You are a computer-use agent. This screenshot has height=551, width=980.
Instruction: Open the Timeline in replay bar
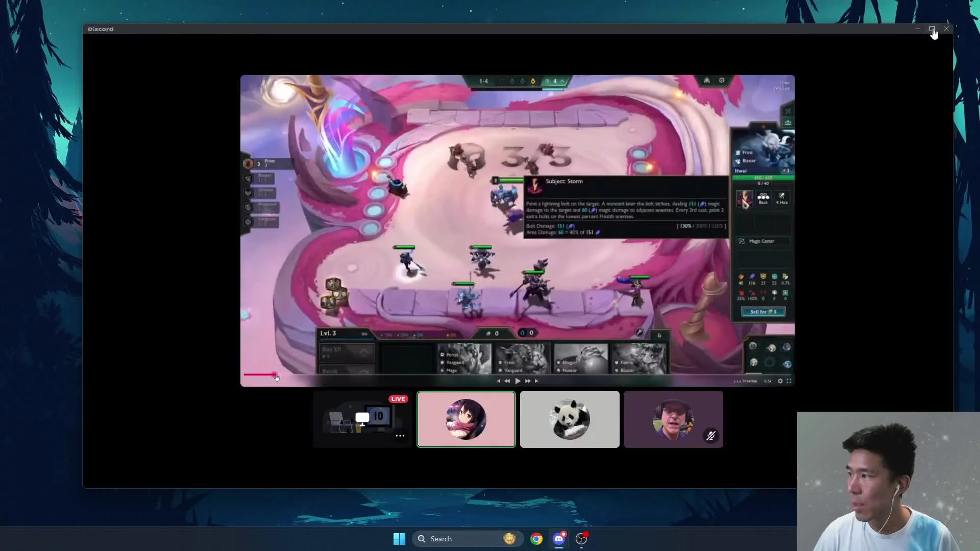click(746, 381)
